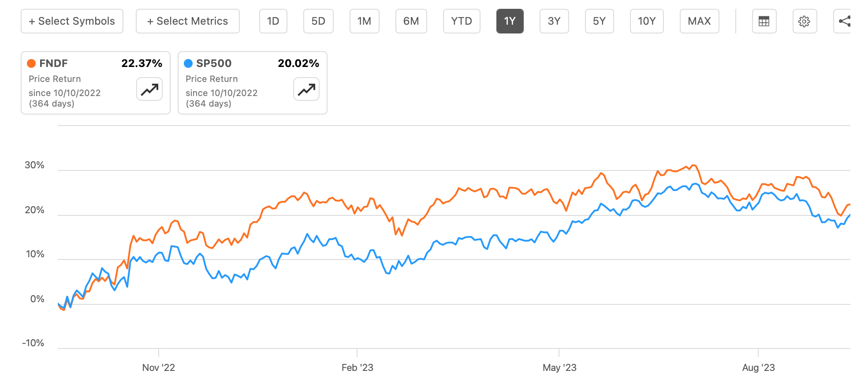Screen dimensions: 868x385
Task: Select the 5D time range
Action: [318, 21]
